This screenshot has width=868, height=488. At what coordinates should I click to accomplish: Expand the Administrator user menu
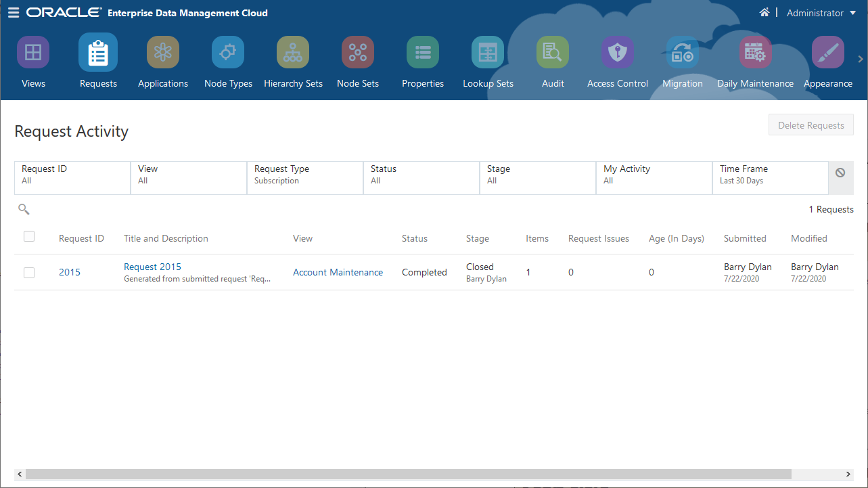click(x=821, y=13)
